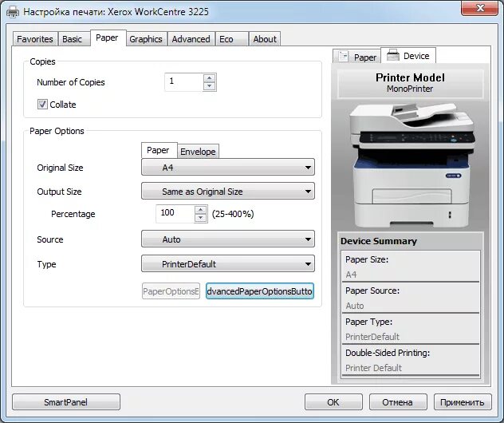This screenshot has width=504, height=423.
Task: Close the print settings dialog
Action: [x=480, y=8]
